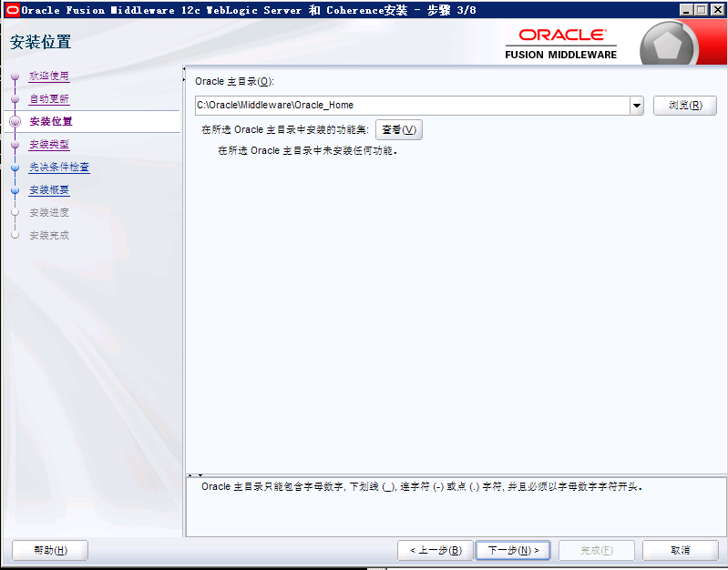Screen dimensions: 728x570
Task: Go to the 自动更新 step link
Action: 49,98
